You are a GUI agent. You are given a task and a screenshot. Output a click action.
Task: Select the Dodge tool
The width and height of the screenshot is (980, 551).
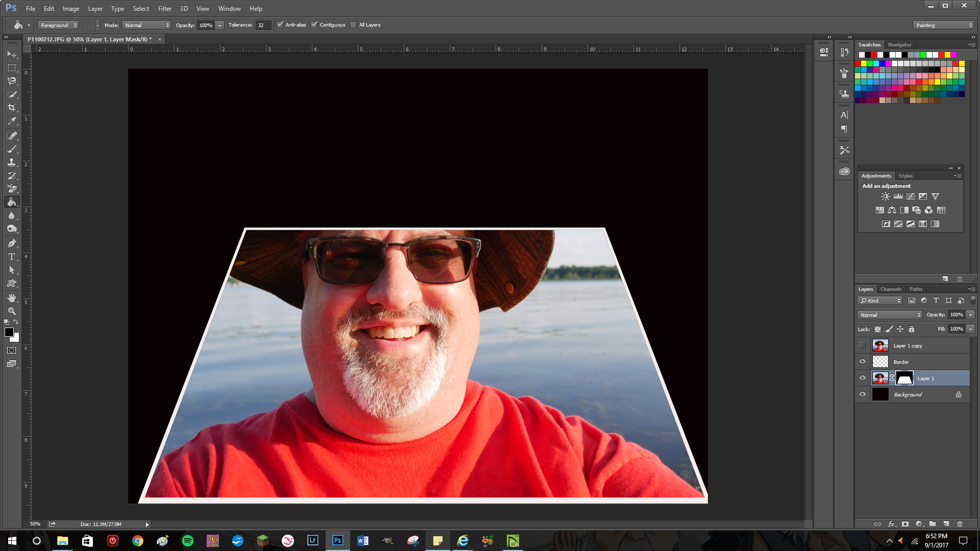(x=12, y=229)
